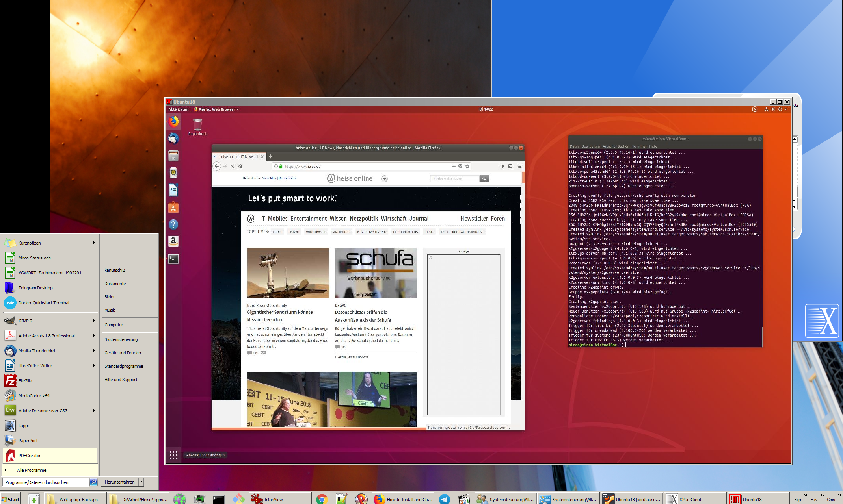Open the Bearbeiten menu in the terminal
843x504 pixels.
coord(590,146)
